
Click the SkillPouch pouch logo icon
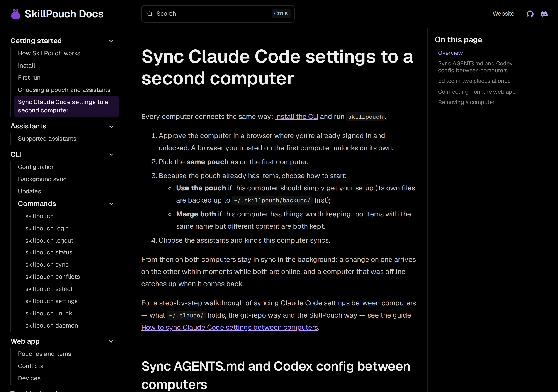point(16,14)
